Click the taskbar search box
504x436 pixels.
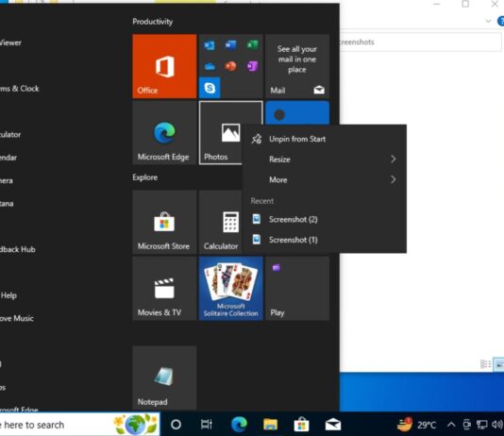tap(79, 425)
